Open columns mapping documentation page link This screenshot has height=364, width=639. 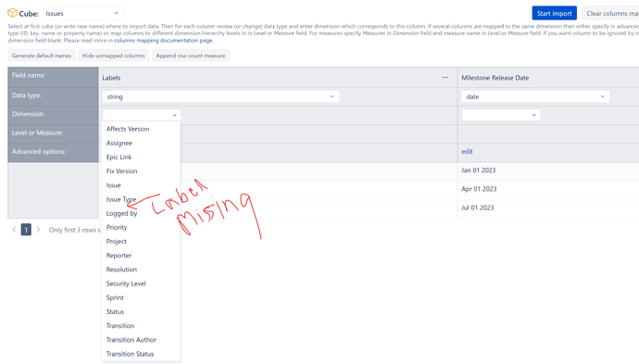coord(163,41)
